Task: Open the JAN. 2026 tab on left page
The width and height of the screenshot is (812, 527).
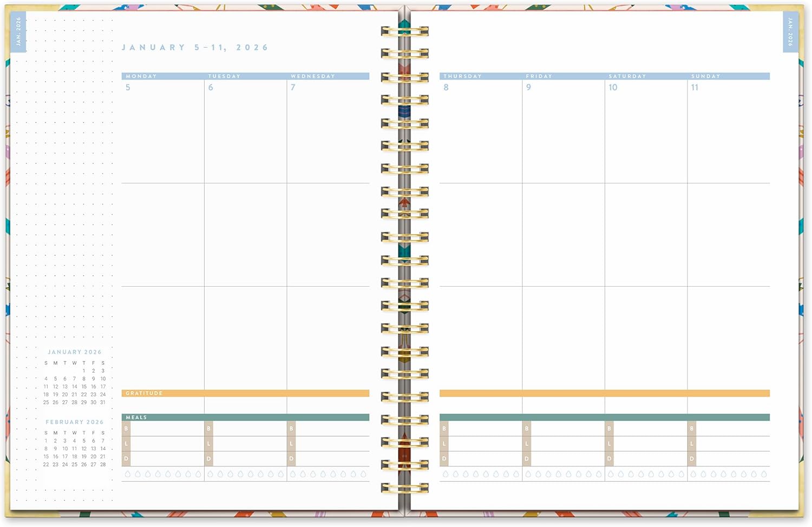Action: click(x=18, y=31)
